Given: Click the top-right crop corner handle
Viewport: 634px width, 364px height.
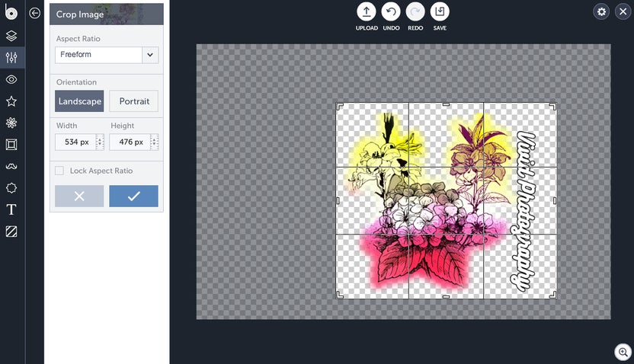Looking at the screenshot, I should point(552,107).
